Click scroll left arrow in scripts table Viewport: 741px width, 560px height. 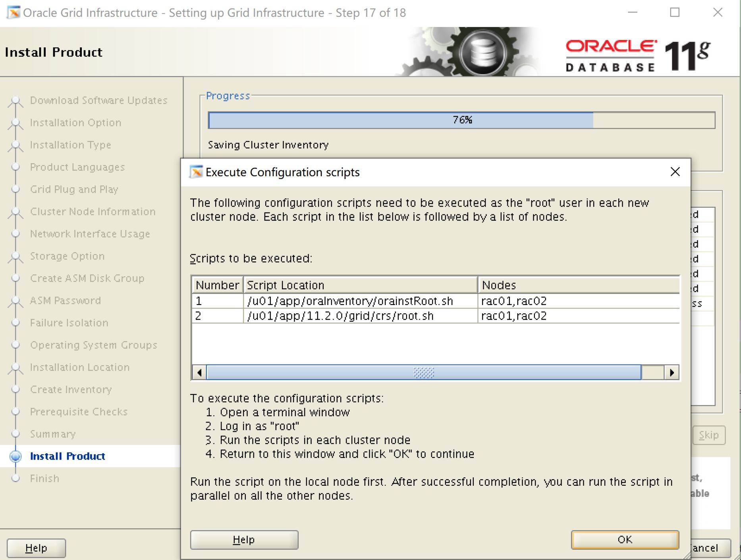coord(199,373)
